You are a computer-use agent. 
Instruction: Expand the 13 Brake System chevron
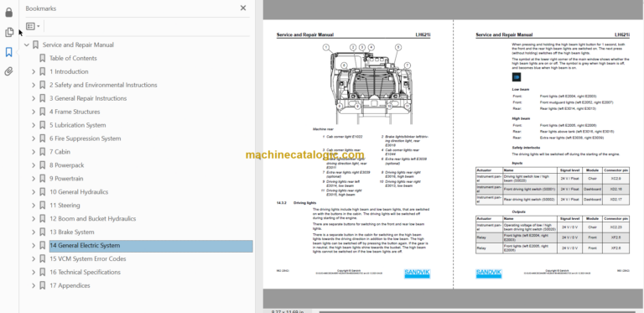[x=34, y=232]
